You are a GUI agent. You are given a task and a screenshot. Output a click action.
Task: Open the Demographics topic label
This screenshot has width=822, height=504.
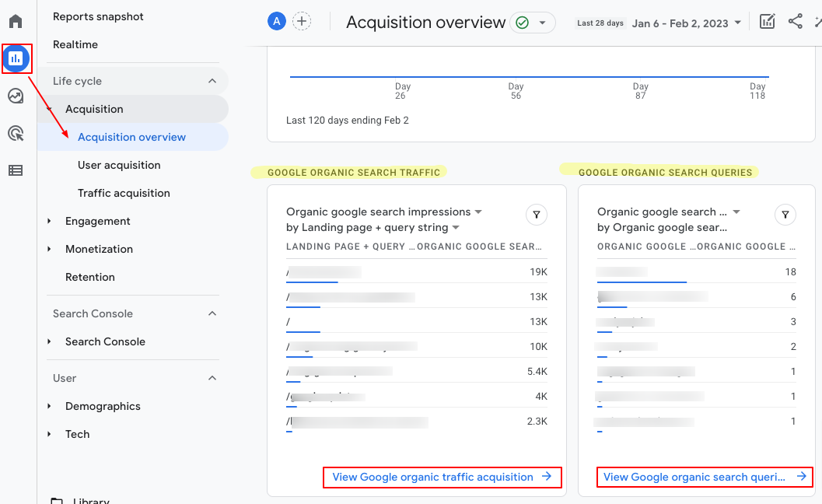(103, 407)
